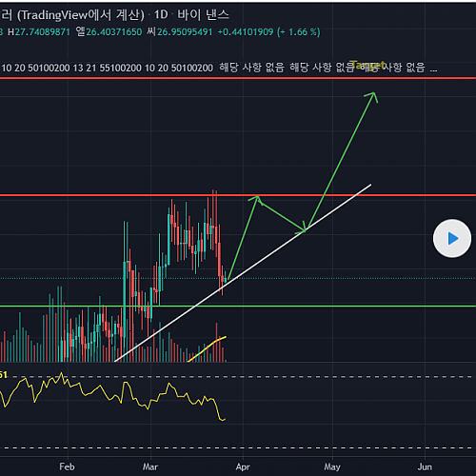476x476 pixels.
Task: Click the Apr label on time axis
Action: point(243,466)
